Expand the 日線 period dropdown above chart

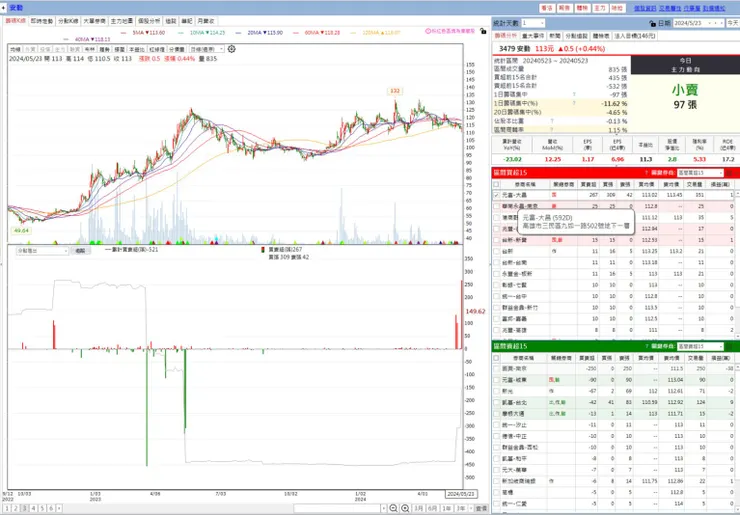pyautogui.click(x=207, y=49)
